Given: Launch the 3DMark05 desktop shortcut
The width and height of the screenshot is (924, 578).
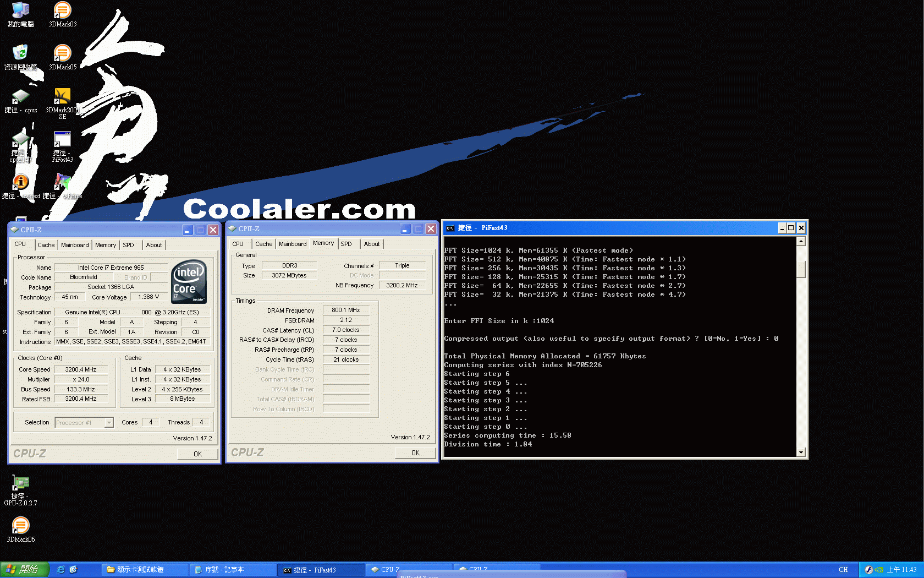Looking at the screenshot, I should pyautogui.click(x=63, y=57).
